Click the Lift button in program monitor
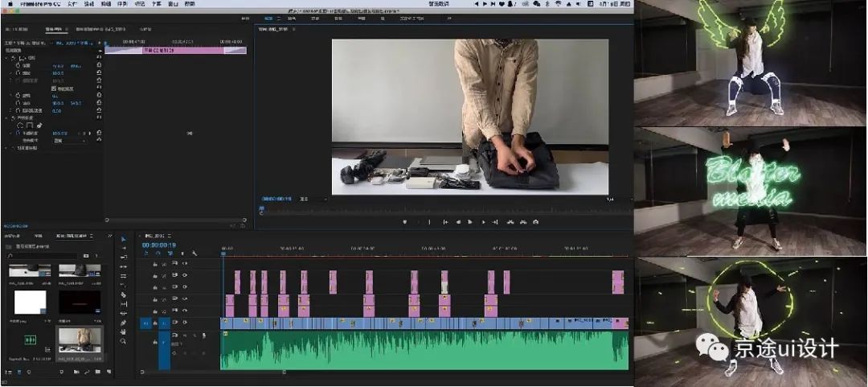Image resolution: width=868 pixels, height=387 pixels. click(510, 222)
